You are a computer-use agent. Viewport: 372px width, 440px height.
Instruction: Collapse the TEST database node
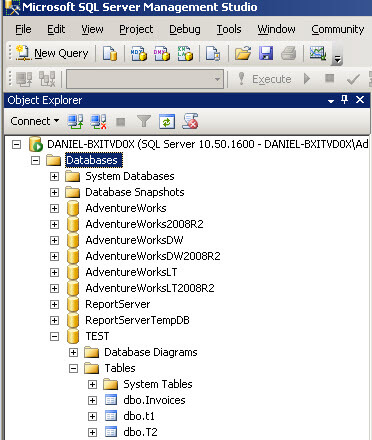(x=54, y=336)
